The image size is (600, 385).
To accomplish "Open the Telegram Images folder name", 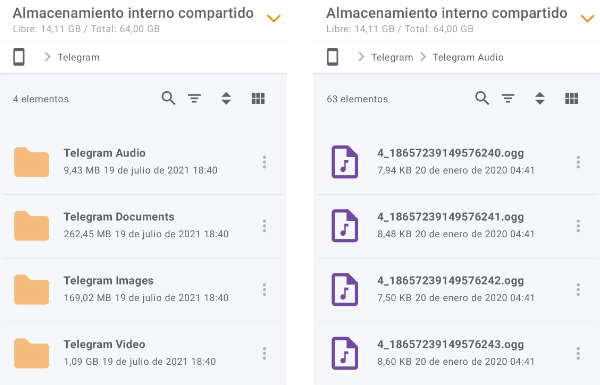I will tap(108, 281).
